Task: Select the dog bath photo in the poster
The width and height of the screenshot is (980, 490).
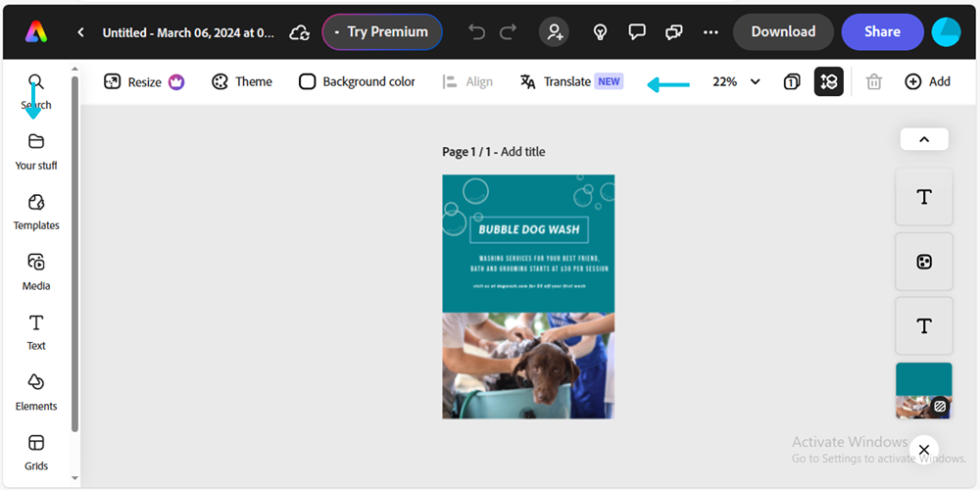Action: tap(528, 366)
